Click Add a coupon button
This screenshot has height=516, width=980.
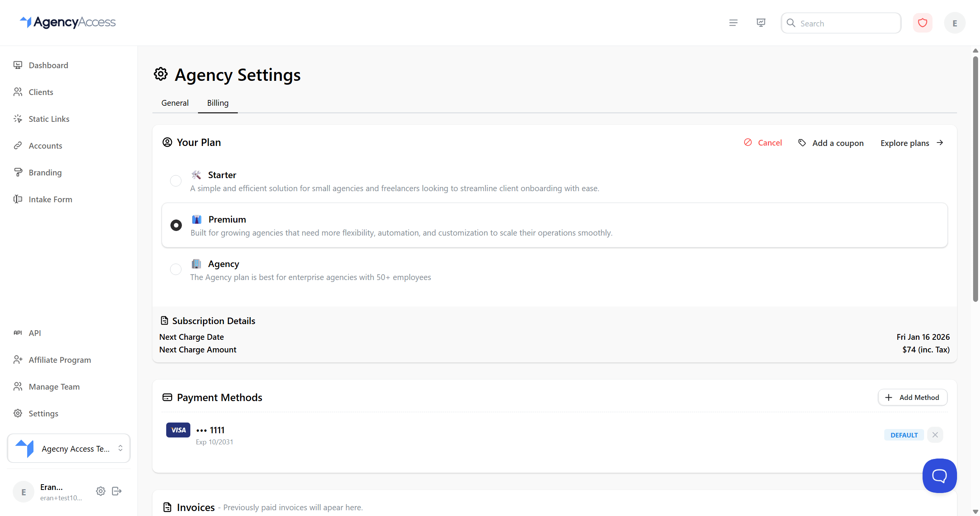point(831,143)
